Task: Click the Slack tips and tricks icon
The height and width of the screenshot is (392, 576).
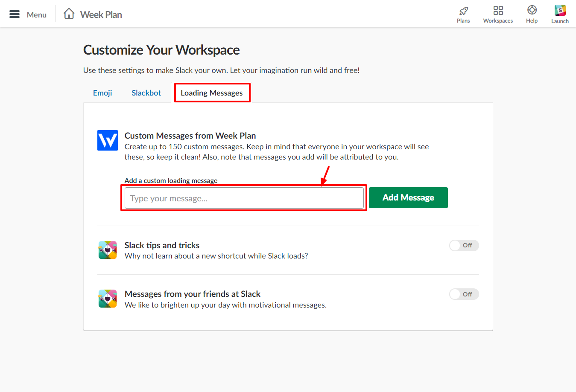Action: coord(107,250)
